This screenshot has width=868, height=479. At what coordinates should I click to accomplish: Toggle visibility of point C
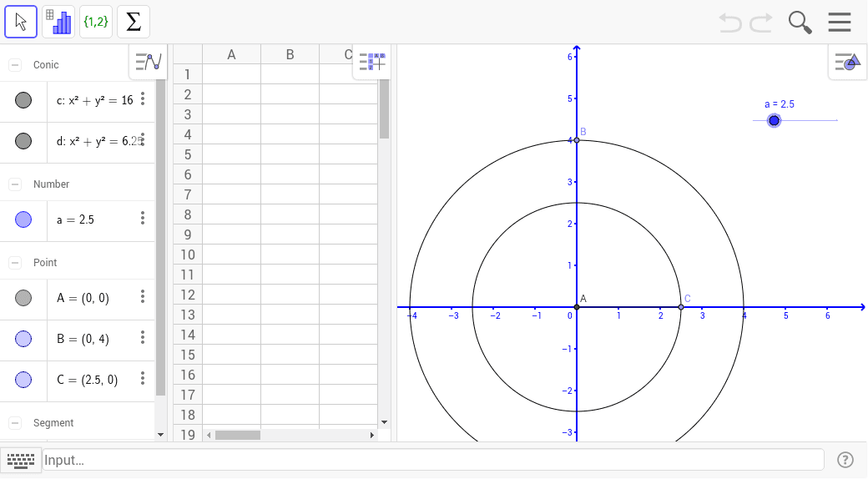(x=23, y=380)
